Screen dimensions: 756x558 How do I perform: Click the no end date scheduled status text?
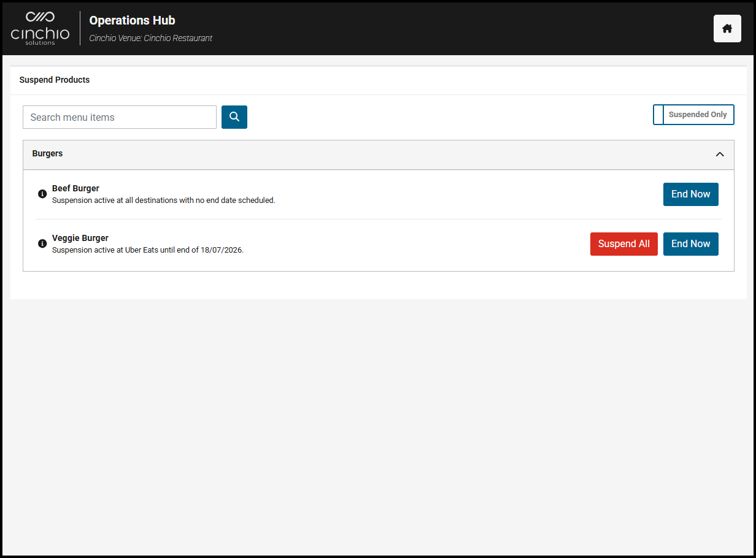coord(164,201)
